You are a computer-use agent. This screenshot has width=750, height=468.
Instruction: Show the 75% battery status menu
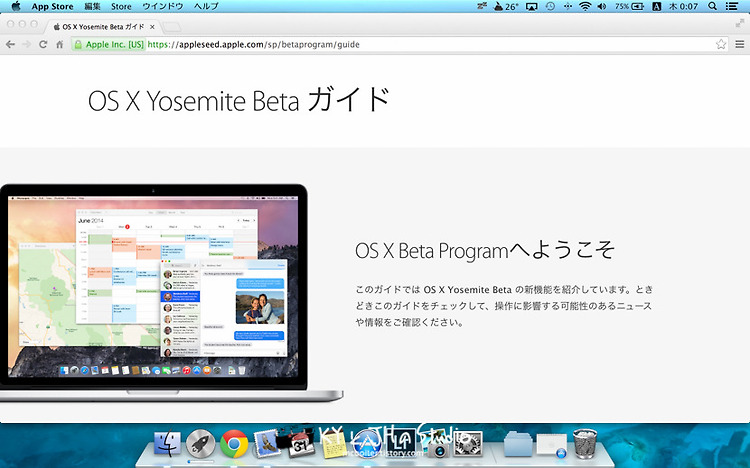pyautogui.click(x=629, y=6)
